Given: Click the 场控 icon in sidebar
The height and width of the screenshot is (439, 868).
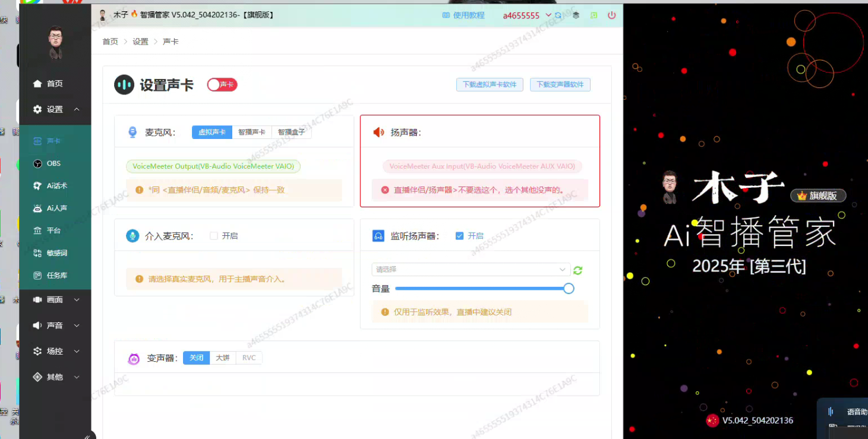Looking at the screenshot, I should coord(37,351).
